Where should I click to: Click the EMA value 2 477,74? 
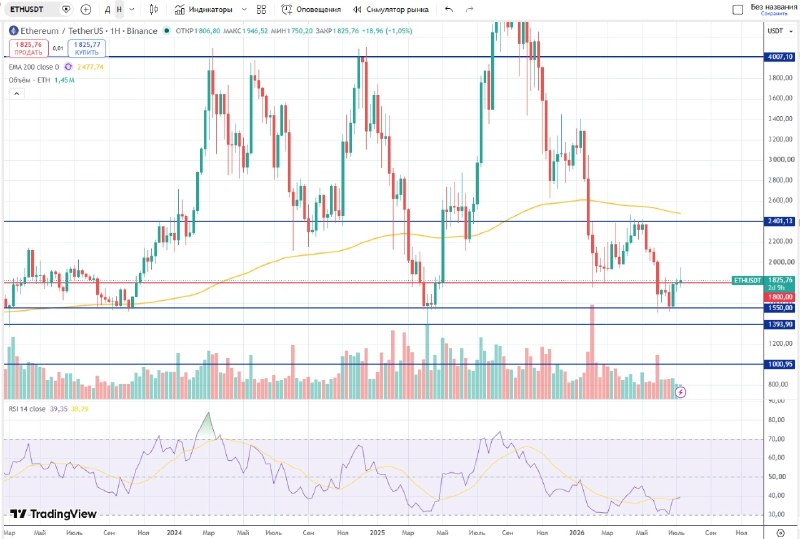pos(90,67)
